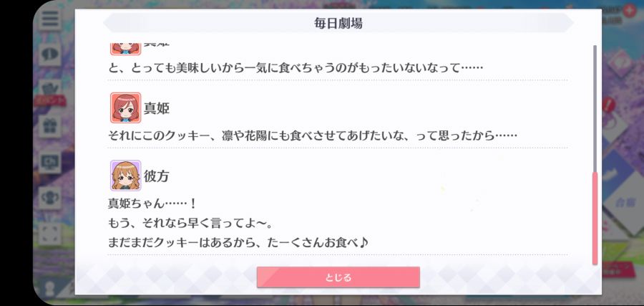Open the speech bubble notice icon
The height and width of the screenshot is (306, 644).
[x=50, y=54]
